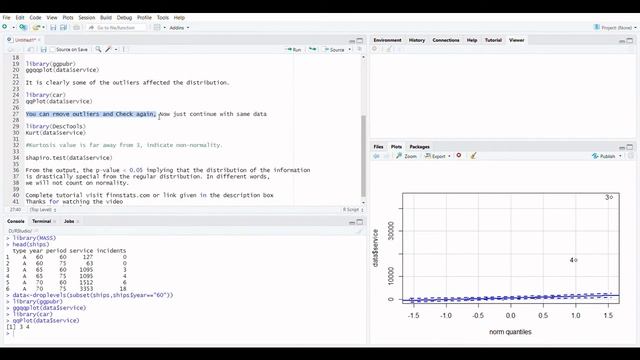
Task: Click the Connections tab
Action: coord(446,40)
